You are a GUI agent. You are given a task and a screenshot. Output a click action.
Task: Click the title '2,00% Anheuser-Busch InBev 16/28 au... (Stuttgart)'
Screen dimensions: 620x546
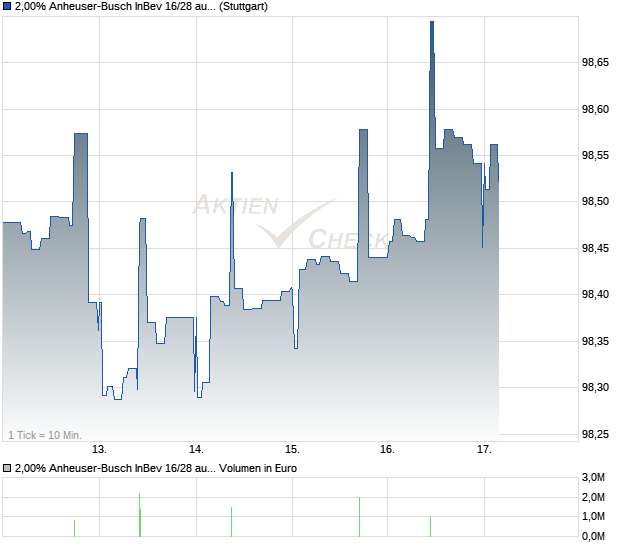[x=143, y=6]
